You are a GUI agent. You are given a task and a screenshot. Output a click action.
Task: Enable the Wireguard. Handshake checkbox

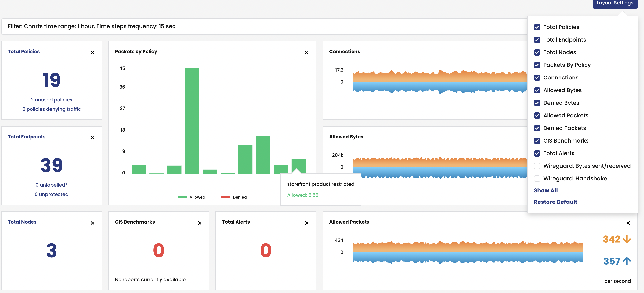(537, 178)
